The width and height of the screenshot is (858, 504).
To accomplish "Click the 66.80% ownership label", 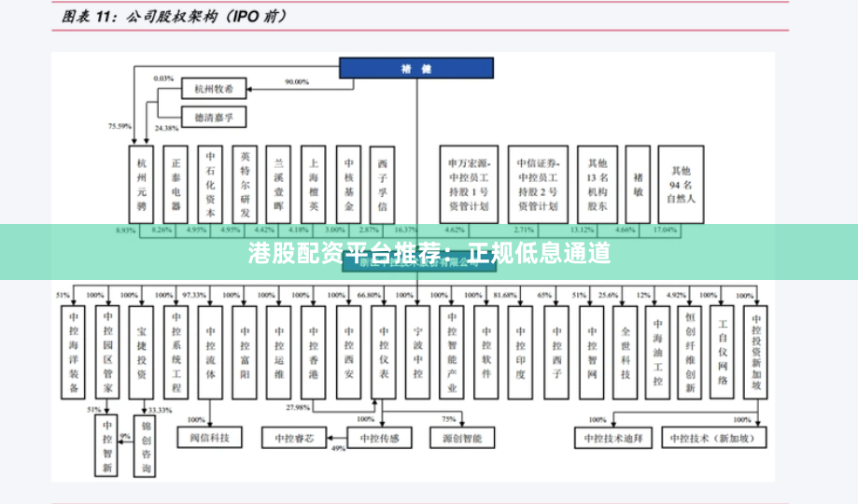I will (369, 295).
